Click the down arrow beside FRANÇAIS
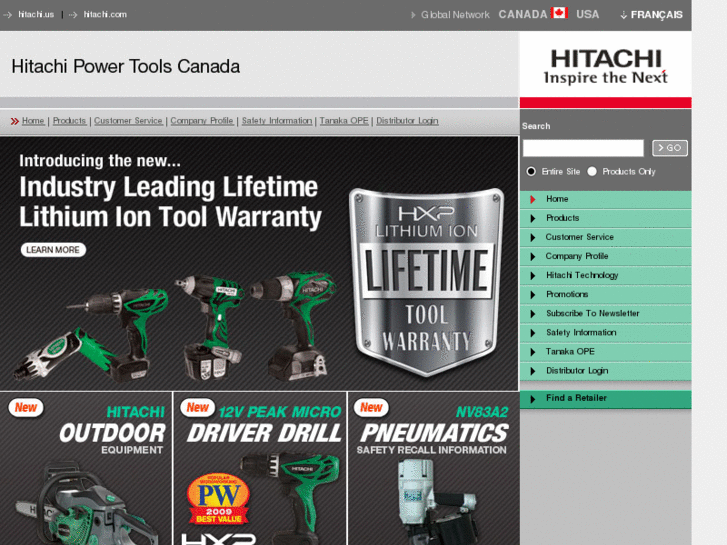This screenshot has height=545, width=727. (x=624, y=15)
